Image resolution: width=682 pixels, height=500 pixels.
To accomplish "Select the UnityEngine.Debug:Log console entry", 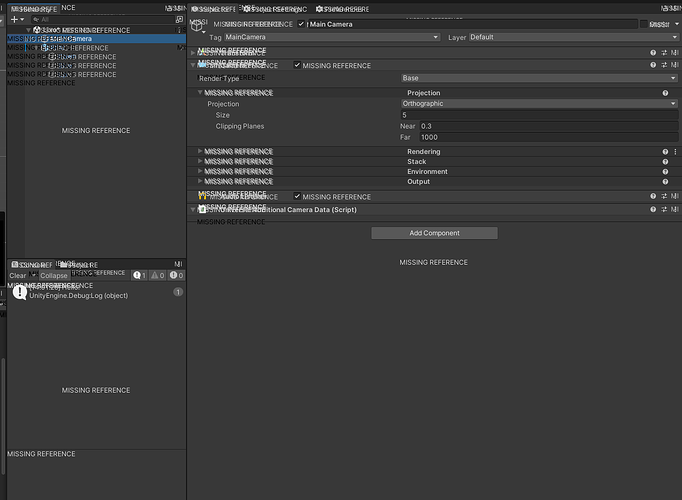I will coord(97,292).
